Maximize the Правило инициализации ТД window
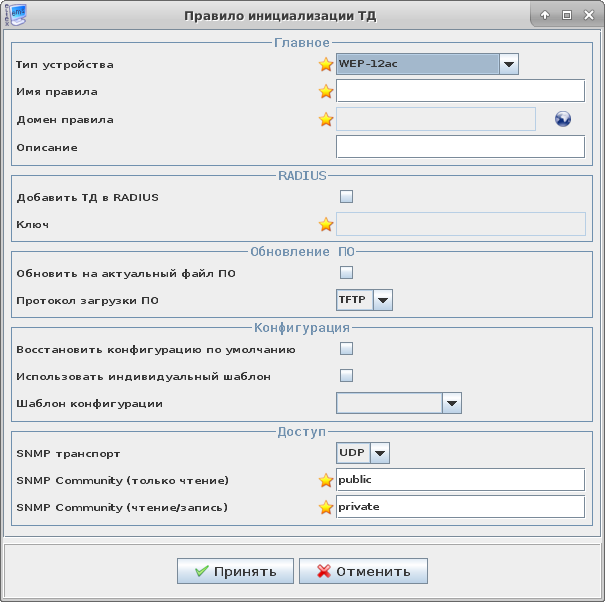 coord(567,15)
